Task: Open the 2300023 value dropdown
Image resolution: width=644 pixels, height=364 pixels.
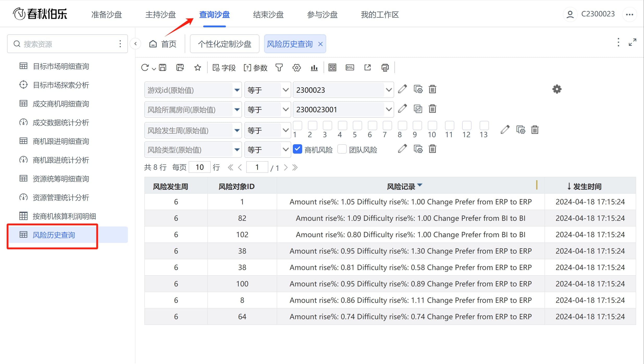Action: (x=343, y=90)
